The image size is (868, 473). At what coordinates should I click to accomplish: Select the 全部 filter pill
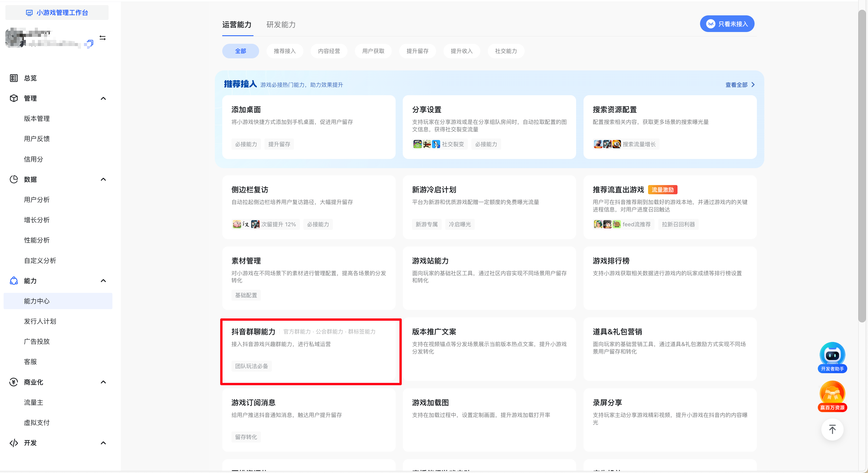point(240,51)
